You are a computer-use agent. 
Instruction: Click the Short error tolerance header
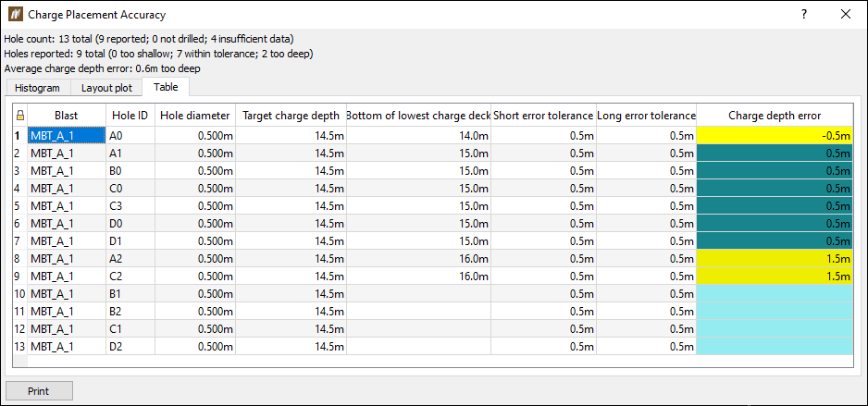pyautogui.click(x=543, y=116)
